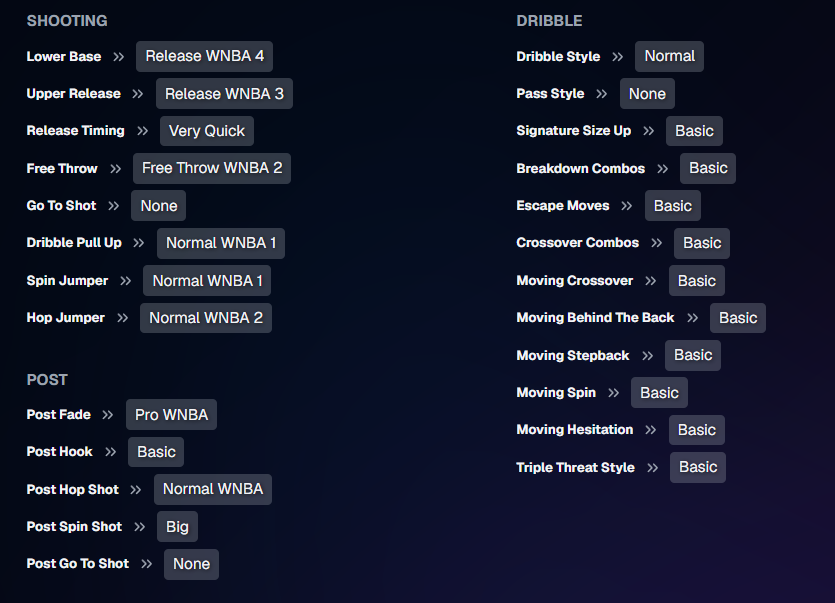Click the chevron icon beside Hop Jumper
The image size is (835, 603).
122,318
